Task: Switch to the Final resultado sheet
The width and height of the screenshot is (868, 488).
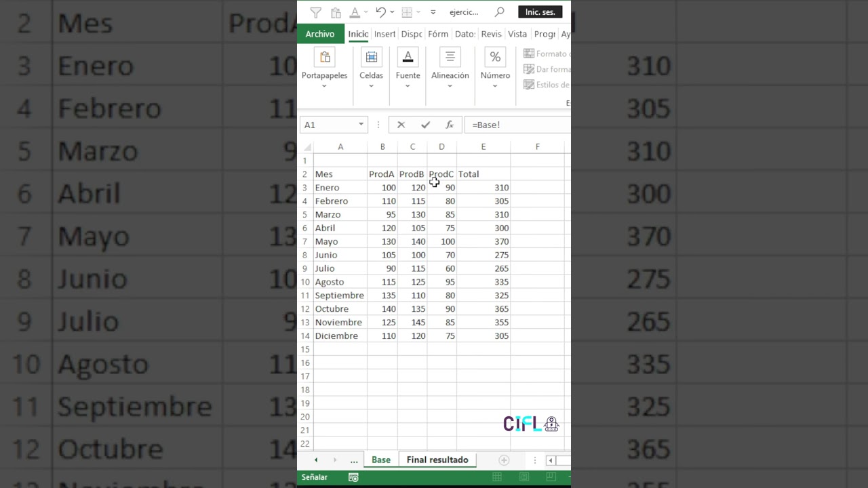Action: point(437,460)
